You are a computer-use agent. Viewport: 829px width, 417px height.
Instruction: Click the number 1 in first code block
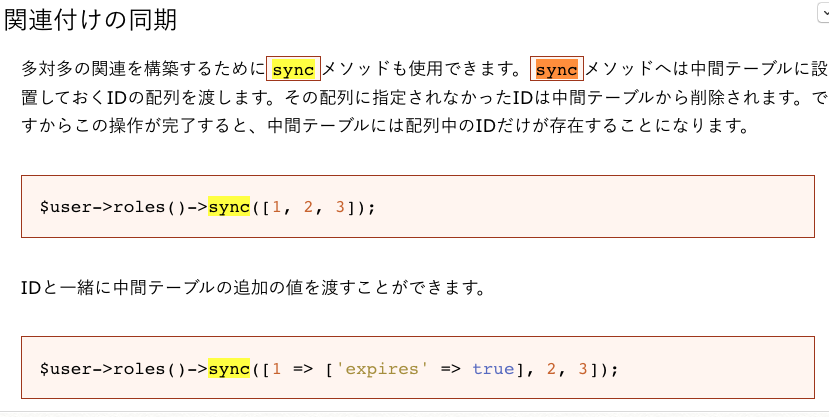(277, 207)
